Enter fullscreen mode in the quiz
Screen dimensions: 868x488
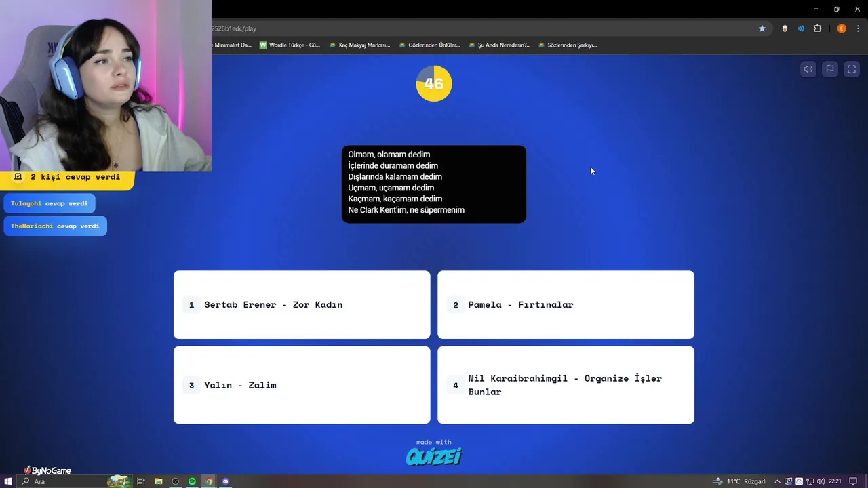pyautogui.click(x=852, y=69)
